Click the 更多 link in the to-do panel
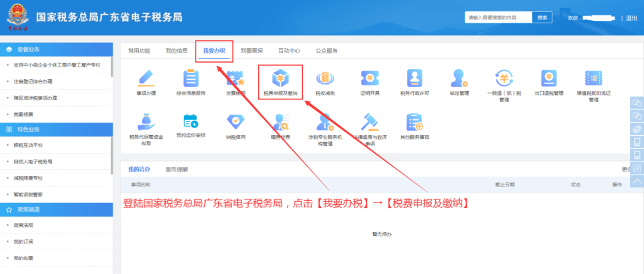 pyautogui.click(x=626, y=169)
